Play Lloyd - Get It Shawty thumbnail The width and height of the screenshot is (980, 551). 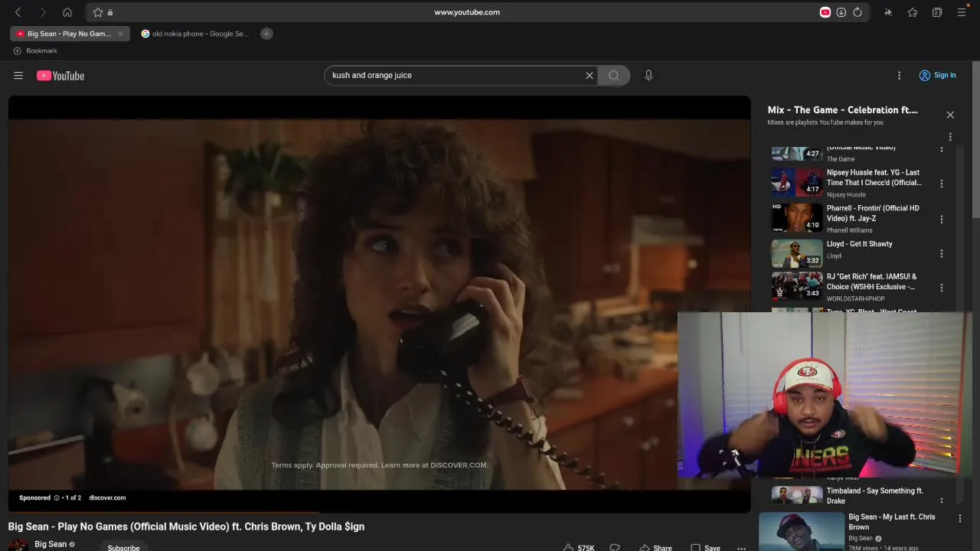pos(796,253)
